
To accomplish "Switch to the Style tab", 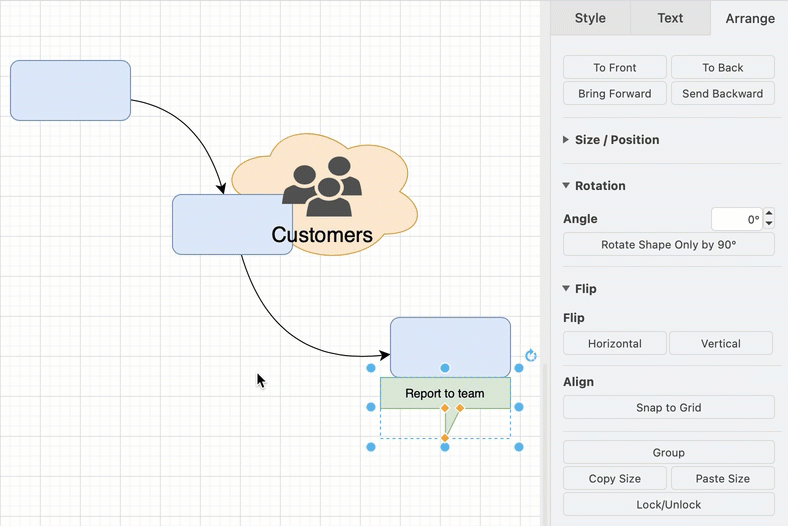I will tap(590, 18).
